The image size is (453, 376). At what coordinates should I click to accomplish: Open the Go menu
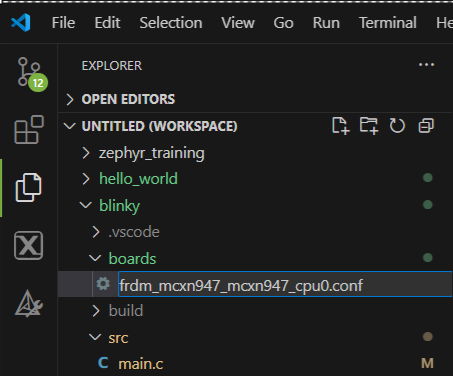283,23
